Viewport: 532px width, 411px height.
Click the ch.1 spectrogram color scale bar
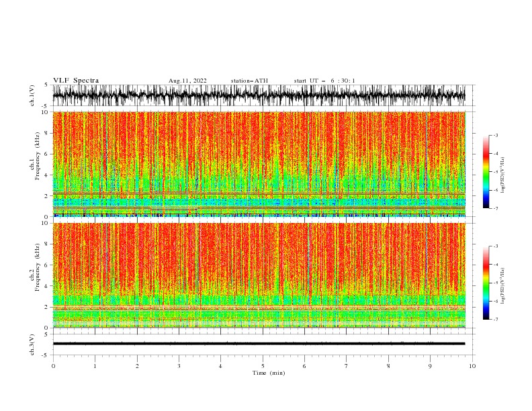[x=486, y=172]
